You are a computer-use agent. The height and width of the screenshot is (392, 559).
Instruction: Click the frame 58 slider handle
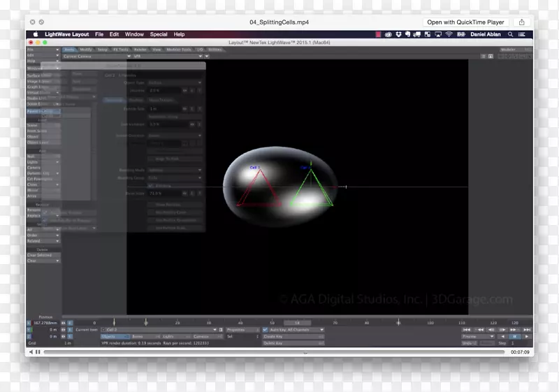tap(297, 323)
